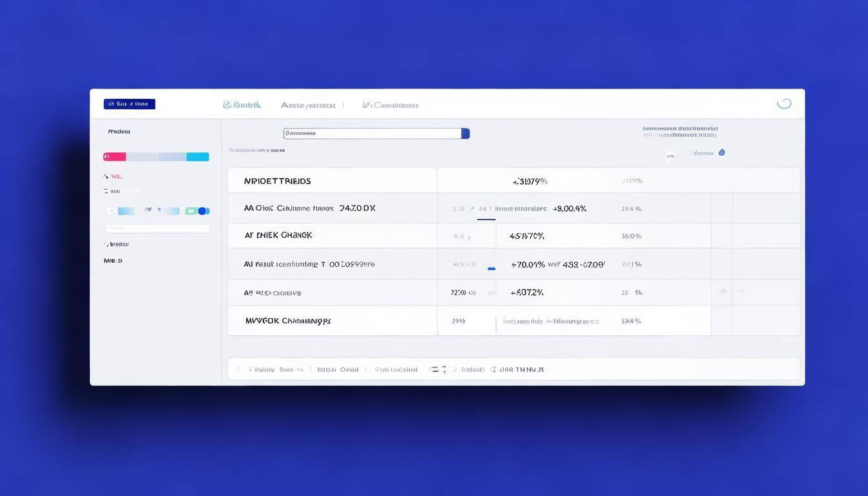The height and width of the screenshot is (496, 868).
Task: Click the dark blue logo button at top-left
Action: coord(129,104)
